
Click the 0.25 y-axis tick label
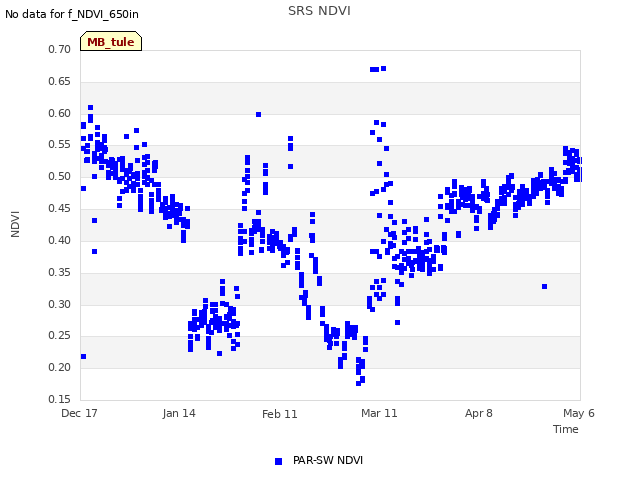coord(60,336)
